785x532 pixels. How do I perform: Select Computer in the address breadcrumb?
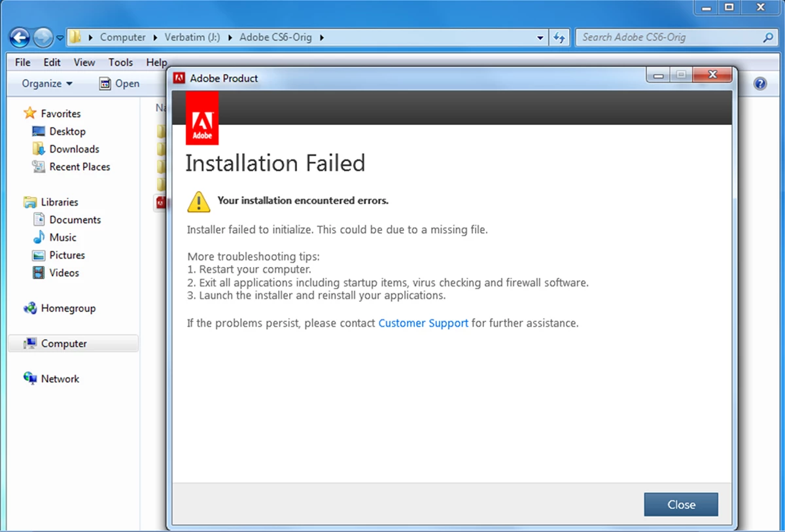click(x=122, y=37)
